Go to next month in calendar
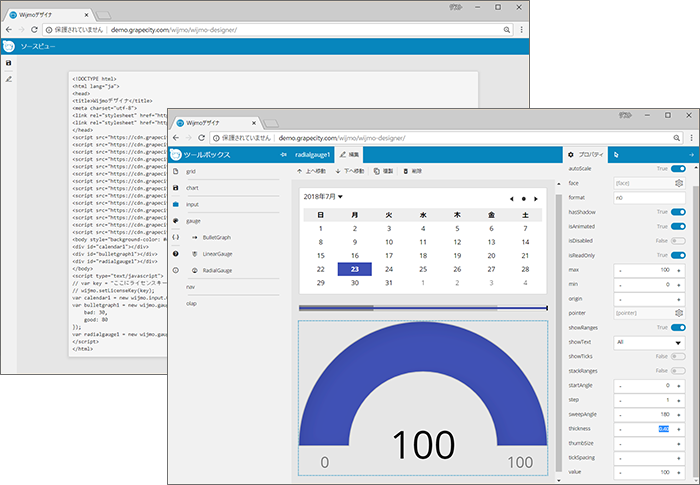Screen dimensions: 700x485 pyautogui.click(x=536, y=199)
